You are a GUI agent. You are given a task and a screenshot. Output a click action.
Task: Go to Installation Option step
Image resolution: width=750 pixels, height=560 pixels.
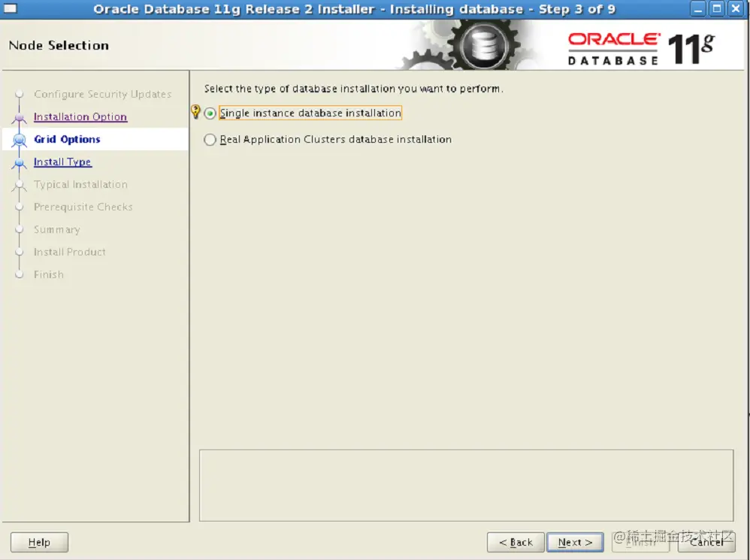tap(80, 117)
